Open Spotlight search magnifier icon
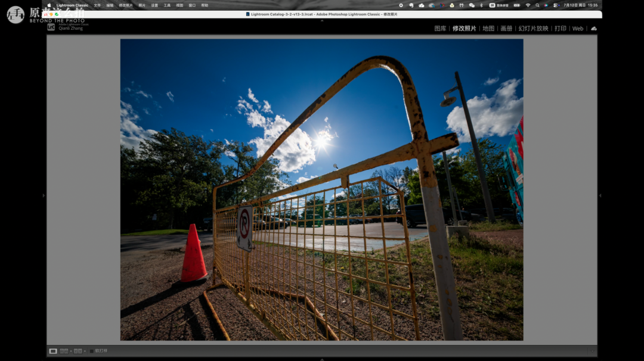The image size is (644, 361). (537, 5)
